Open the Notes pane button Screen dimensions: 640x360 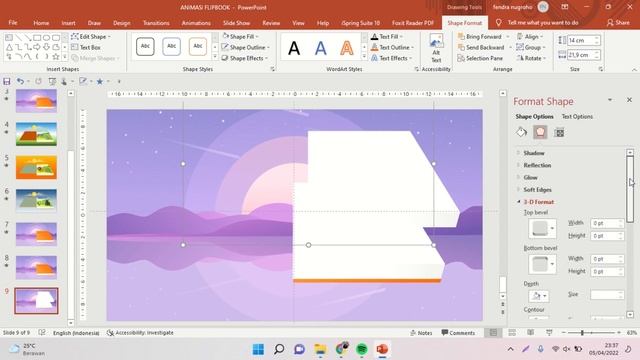(421, 333)
